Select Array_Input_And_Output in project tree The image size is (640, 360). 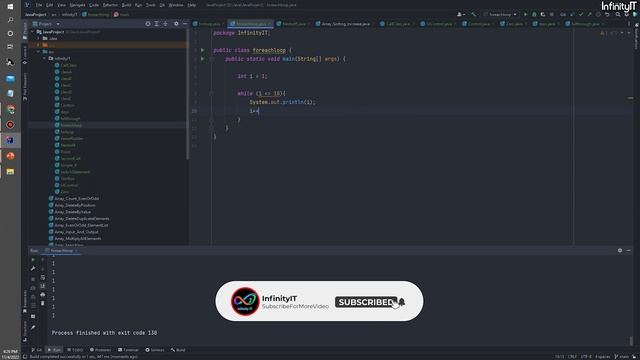pos(76,232)
